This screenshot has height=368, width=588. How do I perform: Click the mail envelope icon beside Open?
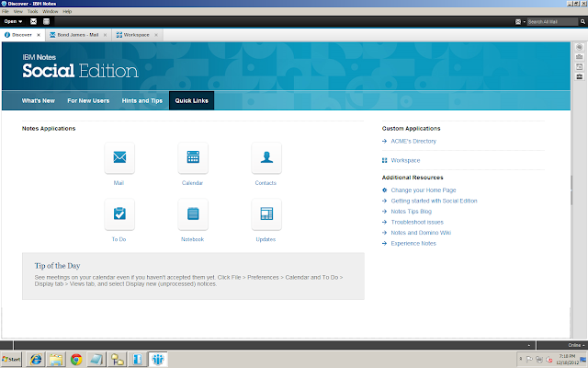[33, 21]
